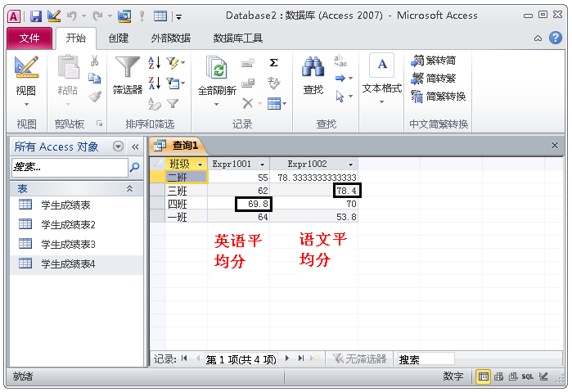Close the 查询1 query window

(555, 146)
